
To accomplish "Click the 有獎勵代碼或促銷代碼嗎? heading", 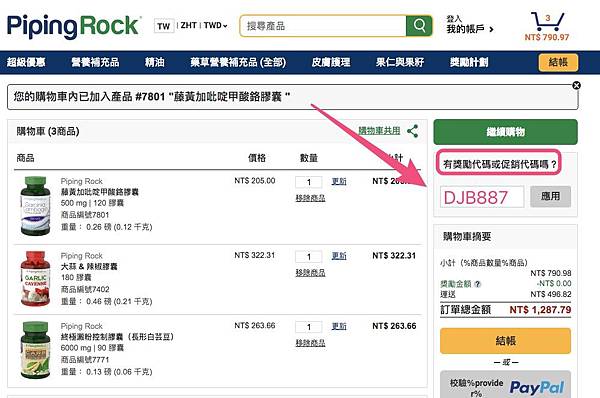I will (500, 165).
